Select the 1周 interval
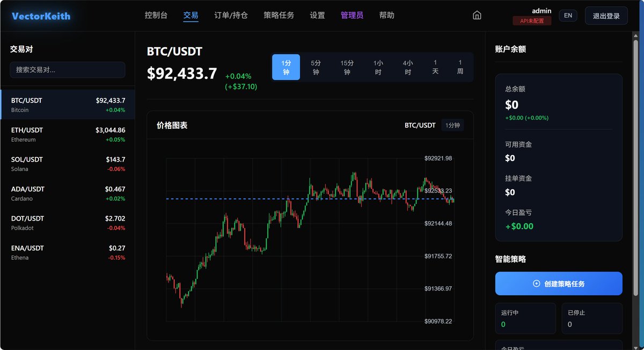 click(x=460, y=67)
